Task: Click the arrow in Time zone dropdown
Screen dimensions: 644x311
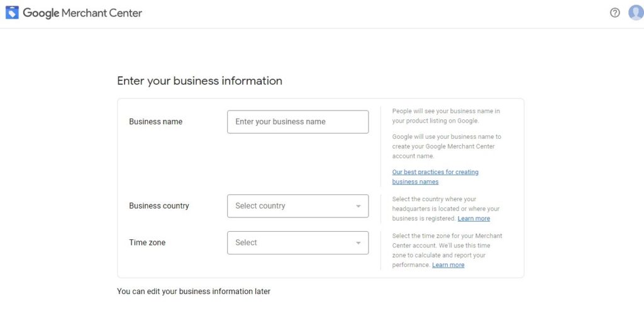Action: click(x=358, y=243)
